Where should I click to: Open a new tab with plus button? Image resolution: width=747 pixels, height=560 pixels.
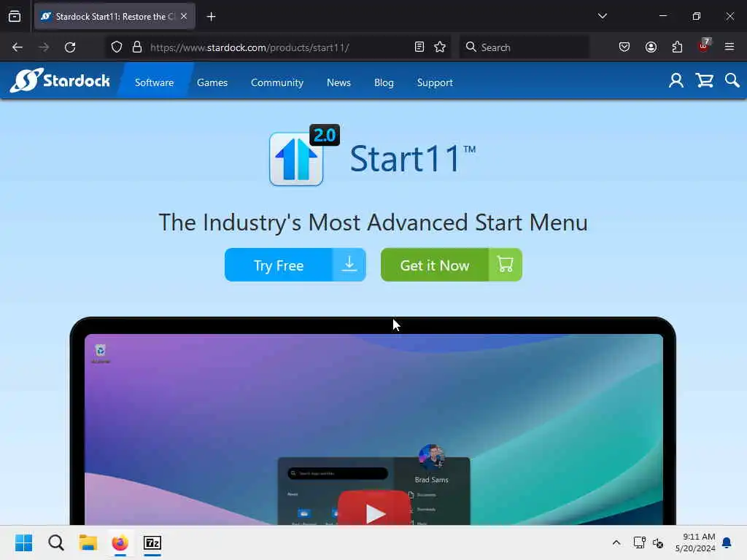click(211, 17)
